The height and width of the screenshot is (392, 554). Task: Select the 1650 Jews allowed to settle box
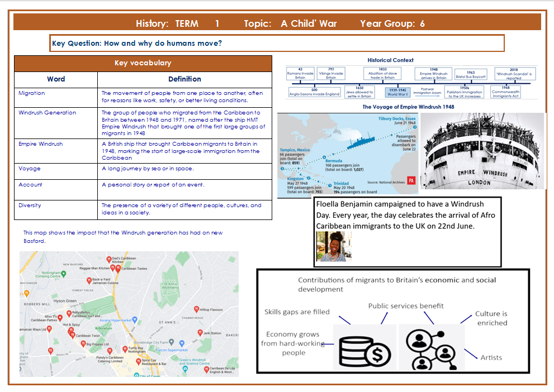click(x=359, y=92)
